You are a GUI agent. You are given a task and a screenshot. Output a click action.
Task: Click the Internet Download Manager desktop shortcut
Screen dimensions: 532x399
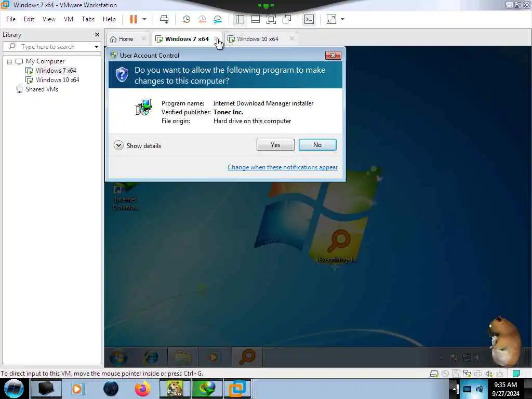(125, 197)
